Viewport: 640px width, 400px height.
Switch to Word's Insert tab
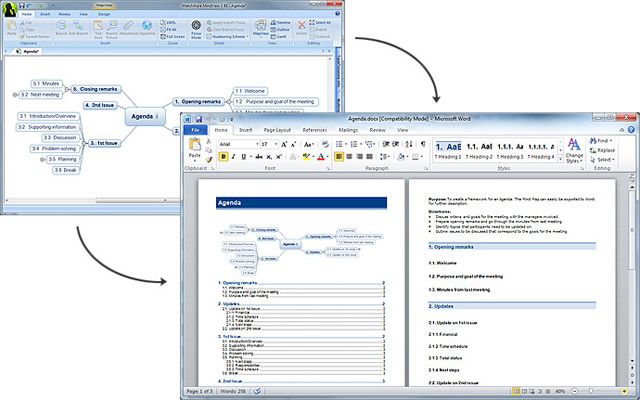click(245, 130)
